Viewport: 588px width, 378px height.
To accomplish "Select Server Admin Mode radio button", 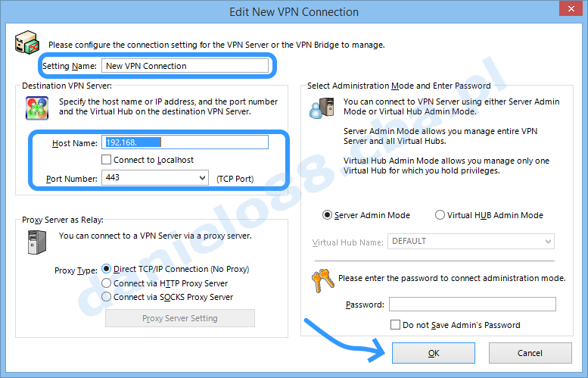I will [328, 215].
